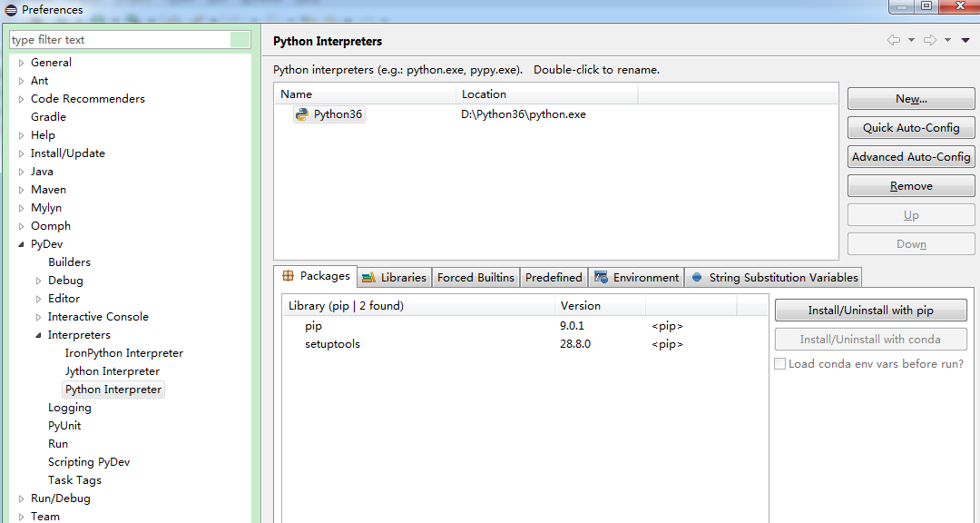Open the view menu dropdown arrow

(x=965, y=40)
